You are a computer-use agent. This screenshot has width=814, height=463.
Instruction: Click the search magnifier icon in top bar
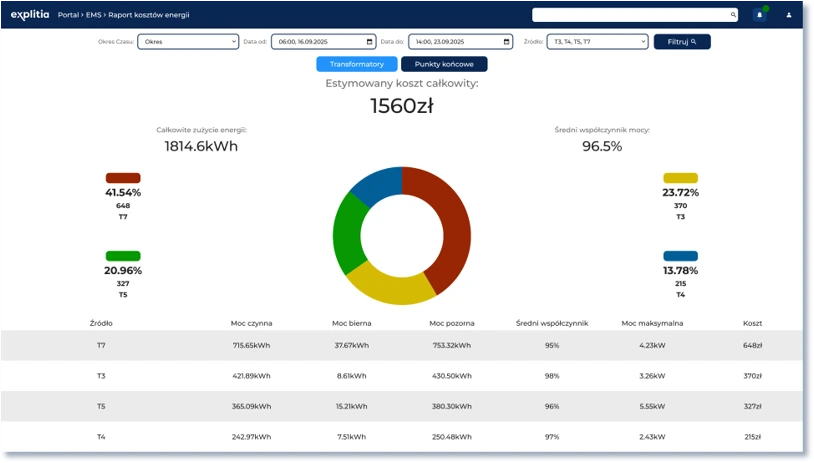733,15
